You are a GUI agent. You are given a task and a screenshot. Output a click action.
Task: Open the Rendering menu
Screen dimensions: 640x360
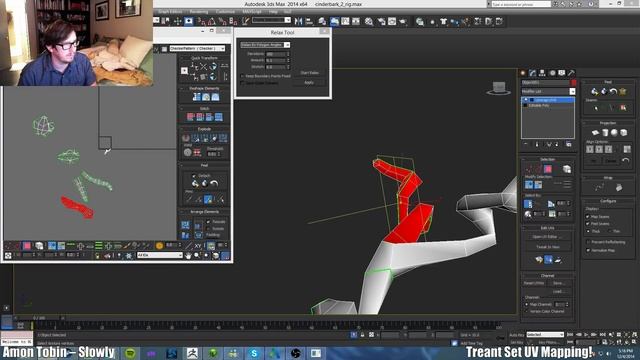199,12
